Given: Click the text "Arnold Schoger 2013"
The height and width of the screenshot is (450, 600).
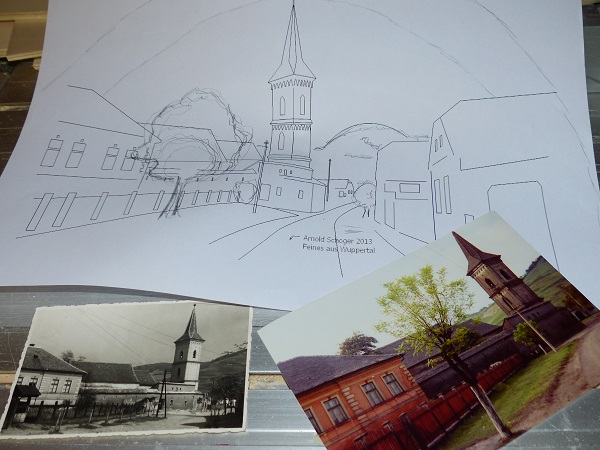Looking at the screenshot, I should tap(338, 240).
